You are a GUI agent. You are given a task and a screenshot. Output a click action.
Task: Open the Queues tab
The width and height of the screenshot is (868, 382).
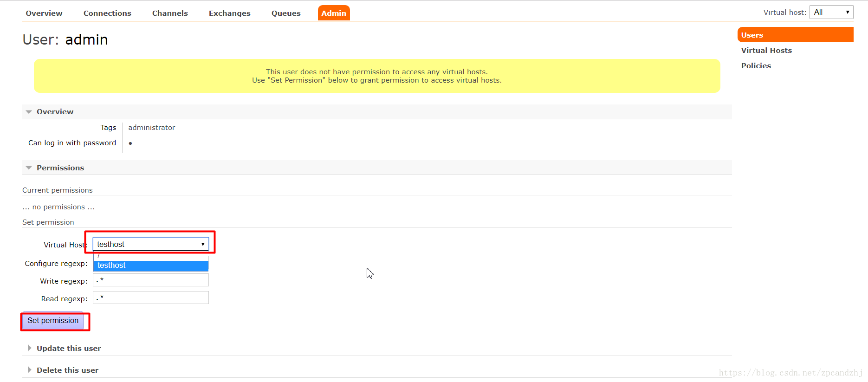tap(286, 13)
